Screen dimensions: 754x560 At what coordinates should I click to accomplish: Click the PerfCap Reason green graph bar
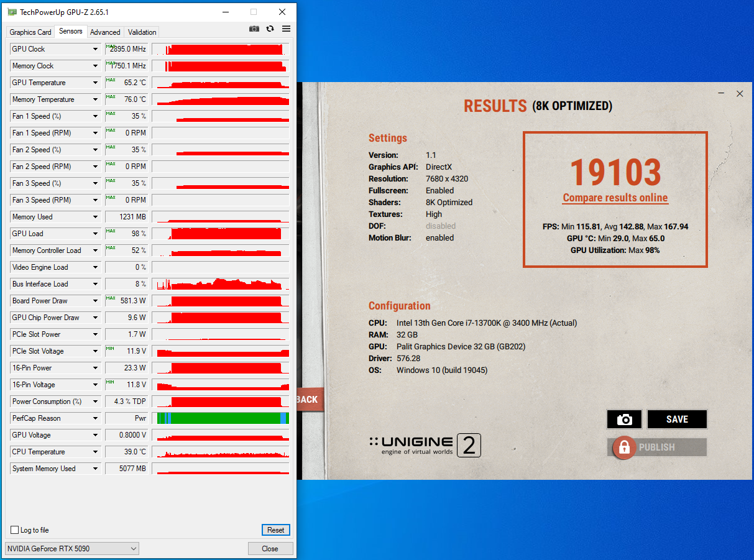pyautogui.click(x=221, y=418)
